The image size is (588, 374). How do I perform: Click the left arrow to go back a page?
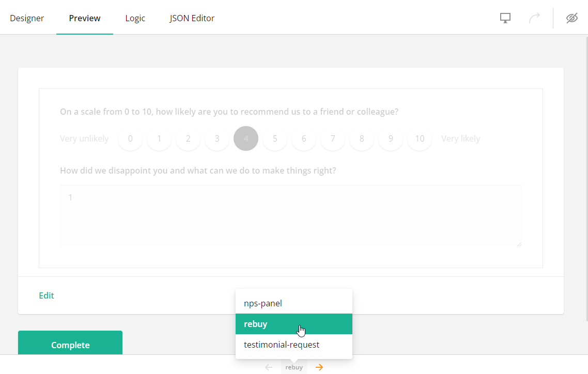[x=268, y=367]
